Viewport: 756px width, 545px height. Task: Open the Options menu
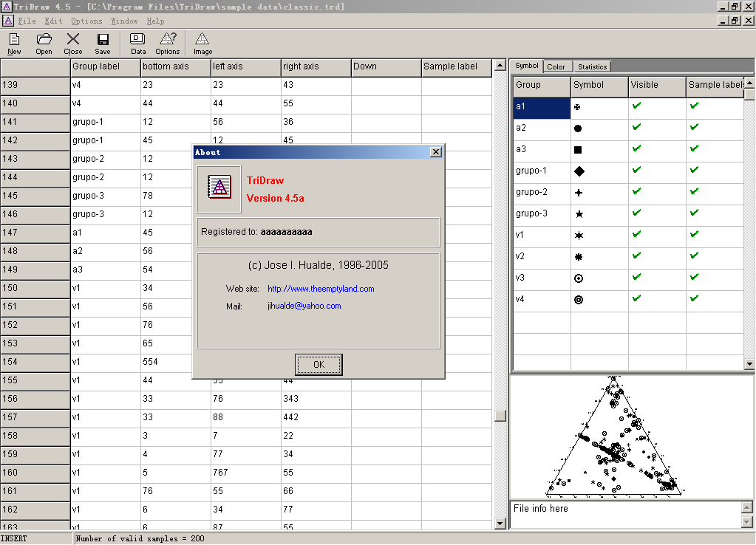86,21
